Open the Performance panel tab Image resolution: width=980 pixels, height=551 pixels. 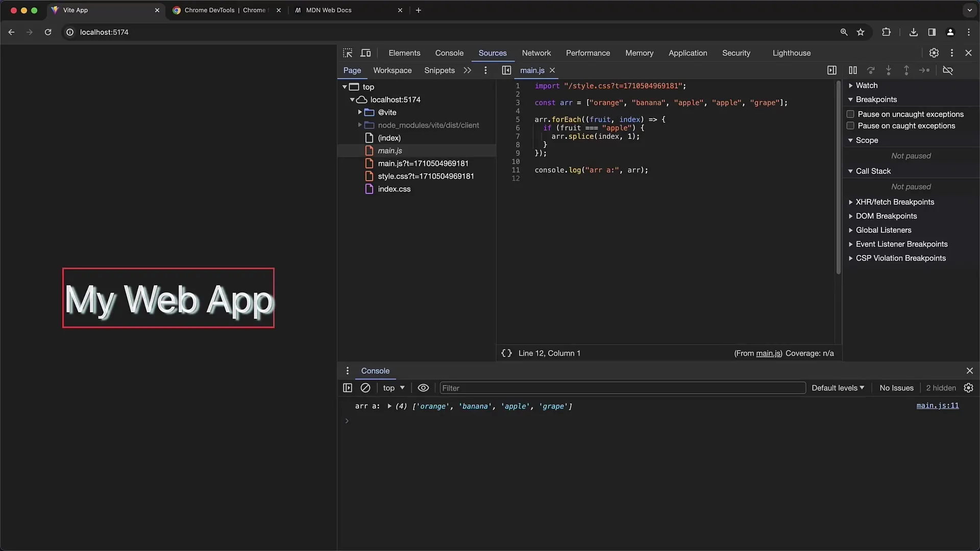click(588, 53)
